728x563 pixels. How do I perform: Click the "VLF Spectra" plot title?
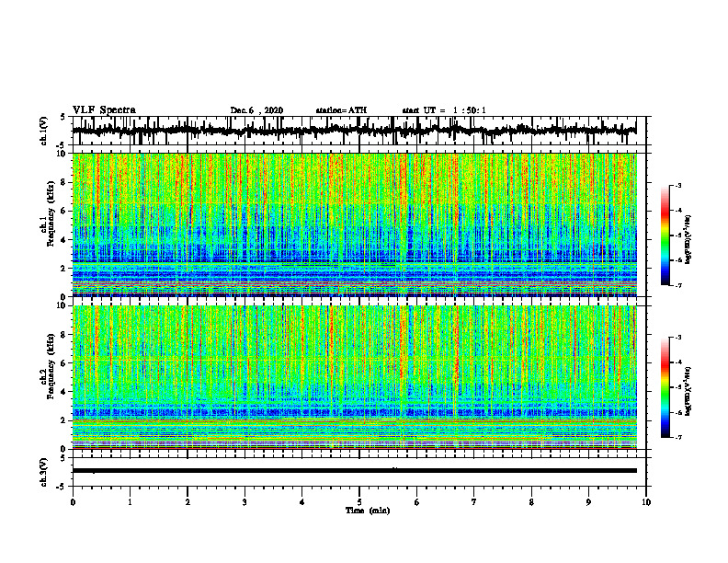pyautogui.click(x=104, y=109)
